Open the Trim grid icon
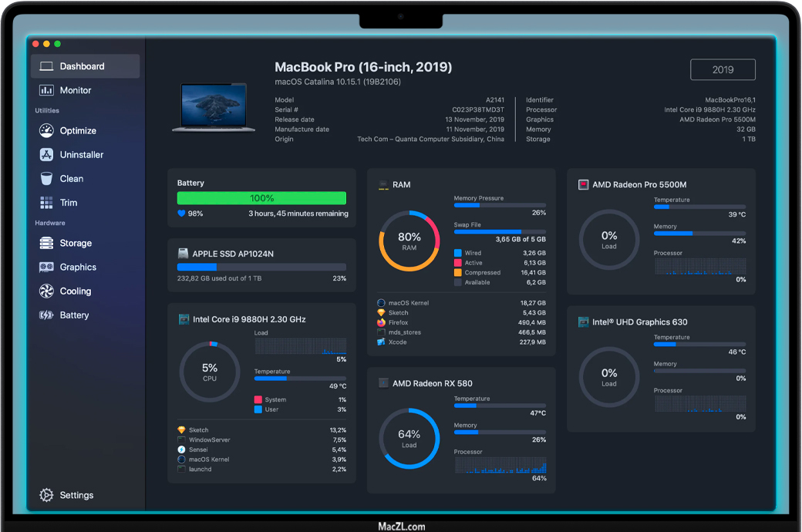Image resolution: width=802 pixels, height=532 pixels. pos(46,203)
